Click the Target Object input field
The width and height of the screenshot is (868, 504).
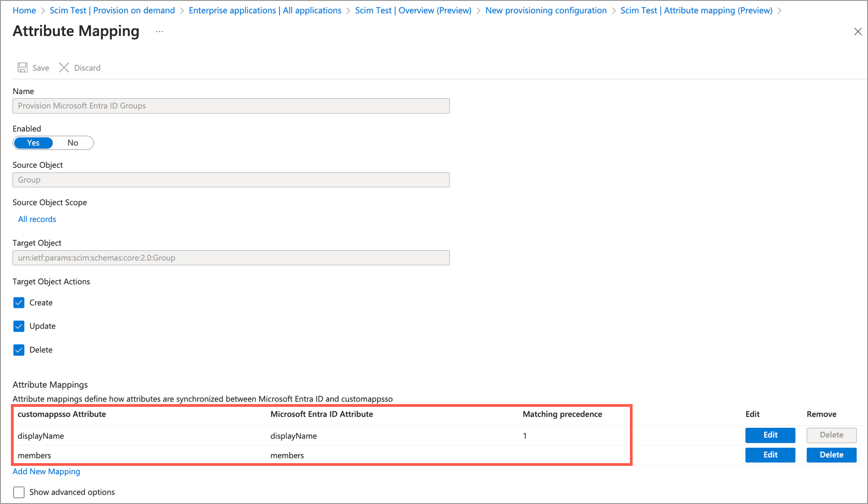[231, 258]
